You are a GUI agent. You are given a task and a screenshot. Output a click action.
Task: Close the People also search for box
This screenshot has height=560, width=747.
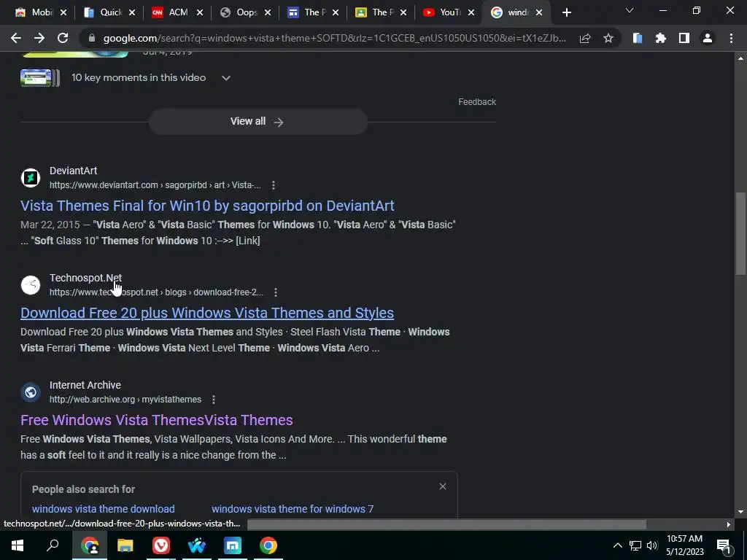[443, 486]
